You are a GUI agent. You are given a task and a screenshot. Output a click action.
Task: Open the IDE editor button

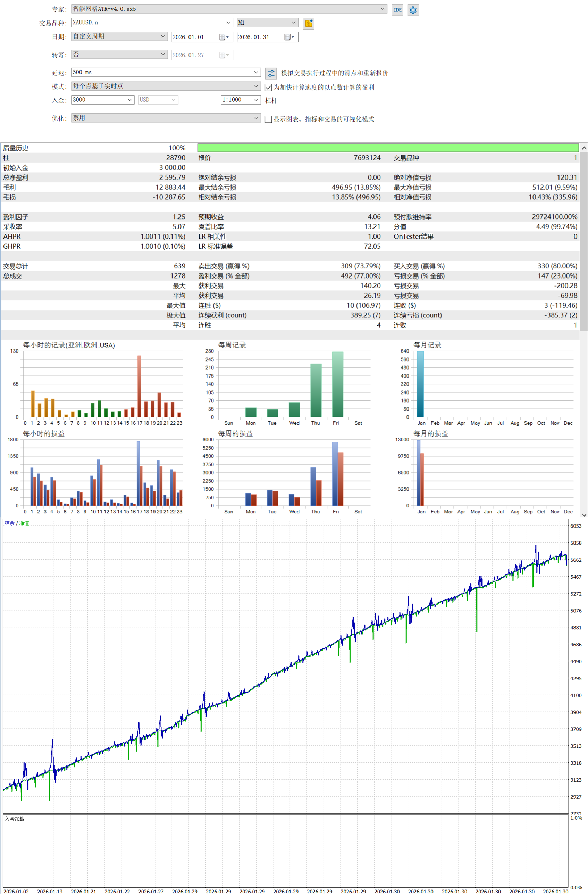pos(397,10)
